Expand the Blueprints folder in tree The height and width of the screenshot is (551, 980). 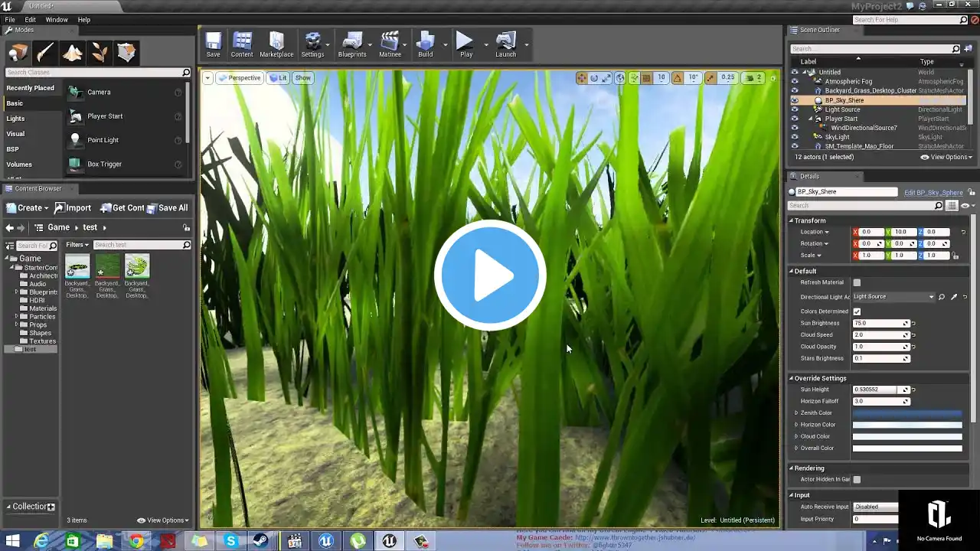pos(16,292)
